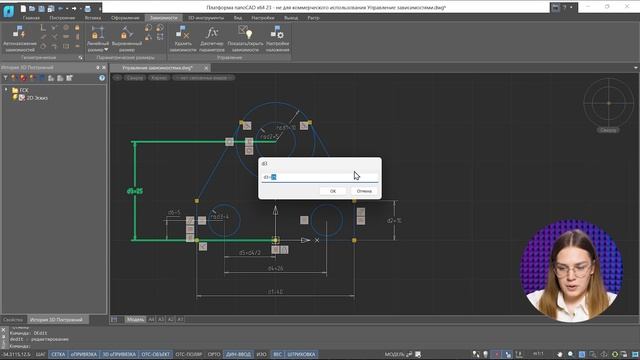Toggle оПРИВЯЗКА object snap in status bar
Image resolution: width=640 pixels, height=360 pixels.
(x=84, y=354)
